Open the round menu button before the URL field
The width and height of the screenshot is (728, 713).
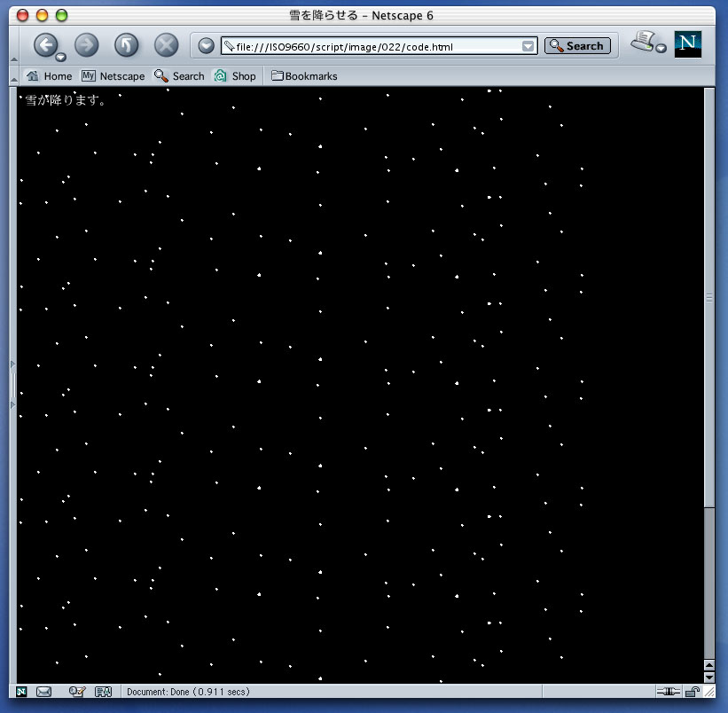[206, 45]
